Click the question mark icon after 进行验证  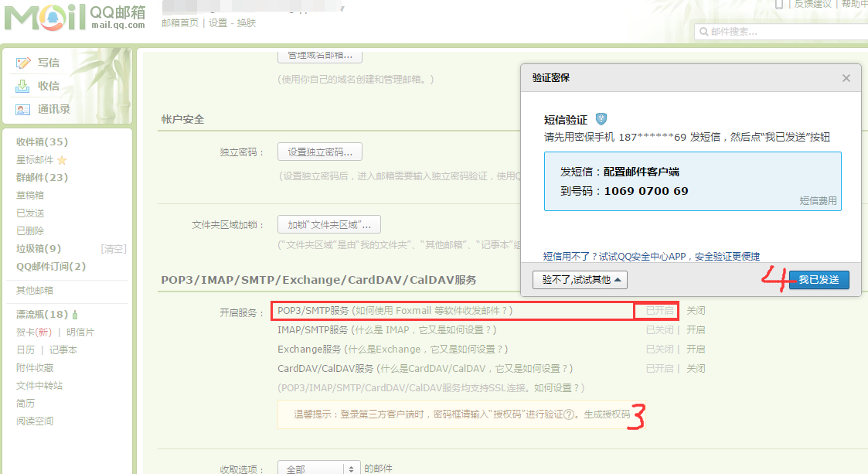569,414
